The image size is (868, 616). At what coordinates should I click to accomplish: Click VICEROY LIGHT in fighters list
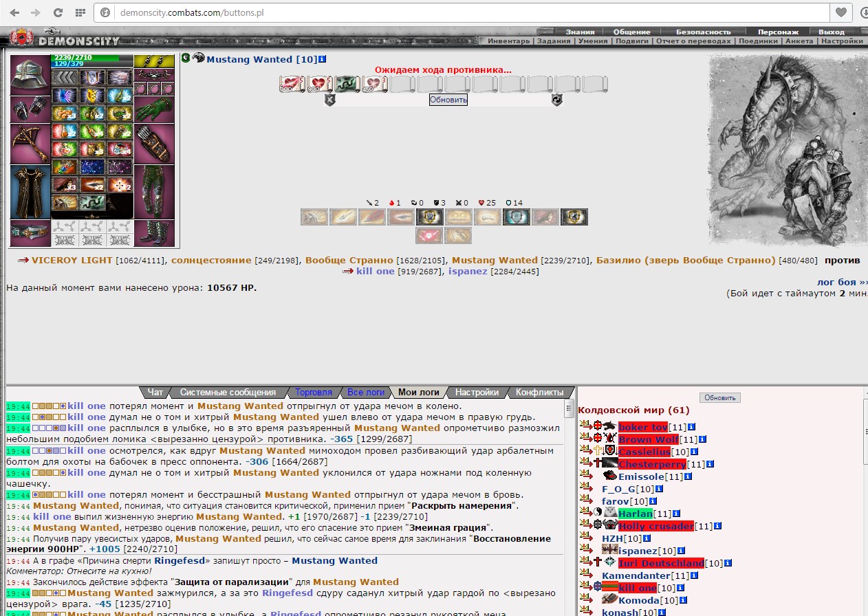72,260
